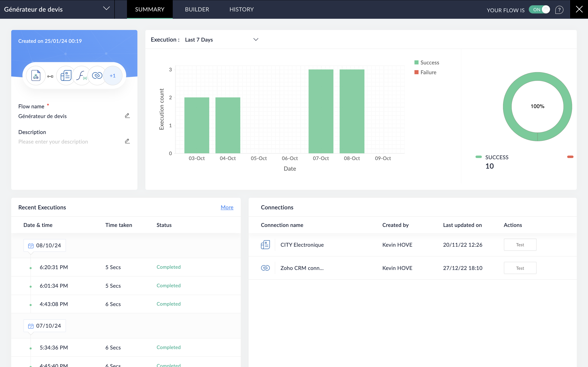Edit description with pencil icon

[127, 141]
